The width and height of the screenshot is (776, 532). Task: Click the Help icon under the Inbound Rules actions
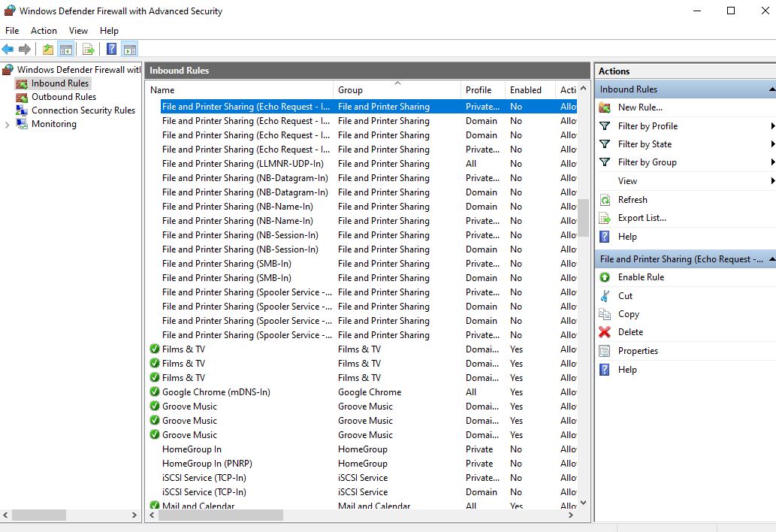click(x=605, y=237)
